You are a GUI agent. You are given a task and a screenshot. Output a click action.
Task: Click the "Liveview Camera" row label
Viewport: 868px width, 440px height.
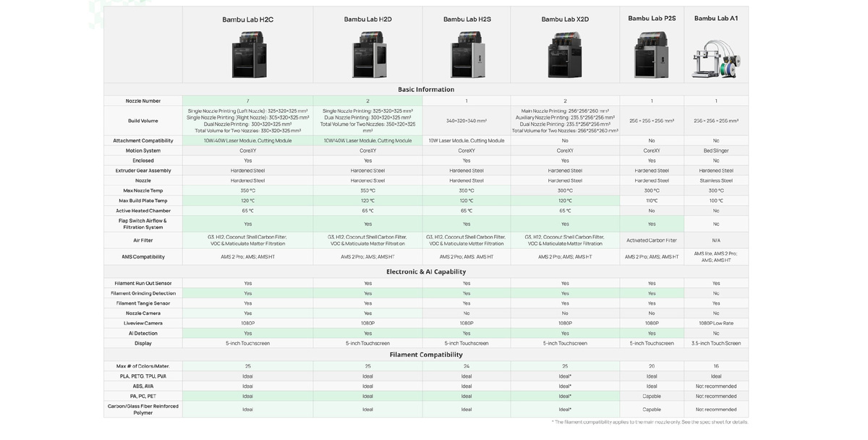pos(143,323)
